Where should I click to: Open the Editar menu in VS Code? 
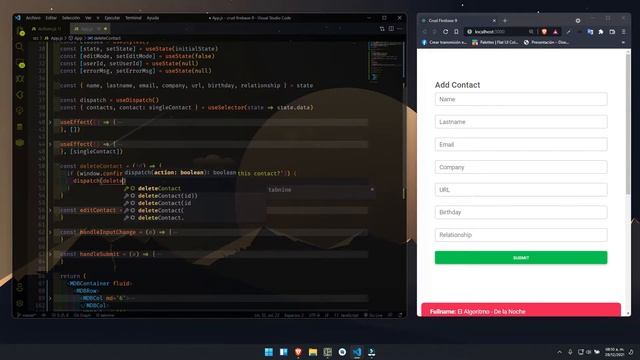(x=51, y=18)
